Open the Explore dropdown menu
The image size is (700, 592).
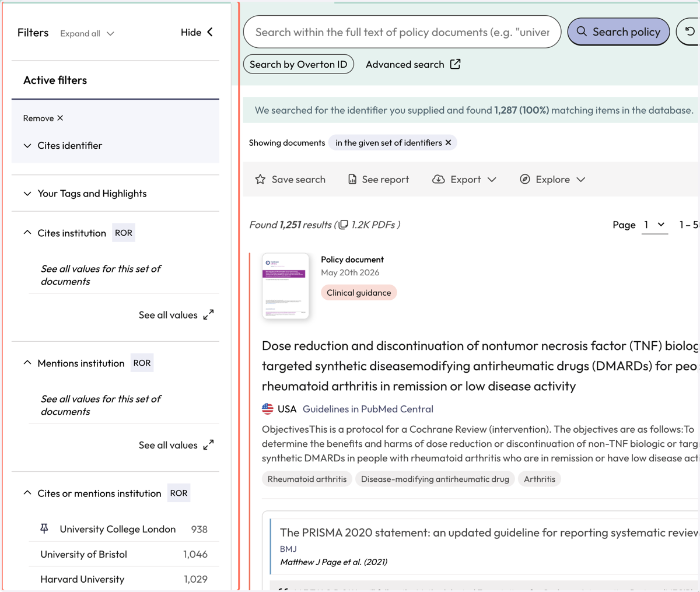[x=552, y=180]
